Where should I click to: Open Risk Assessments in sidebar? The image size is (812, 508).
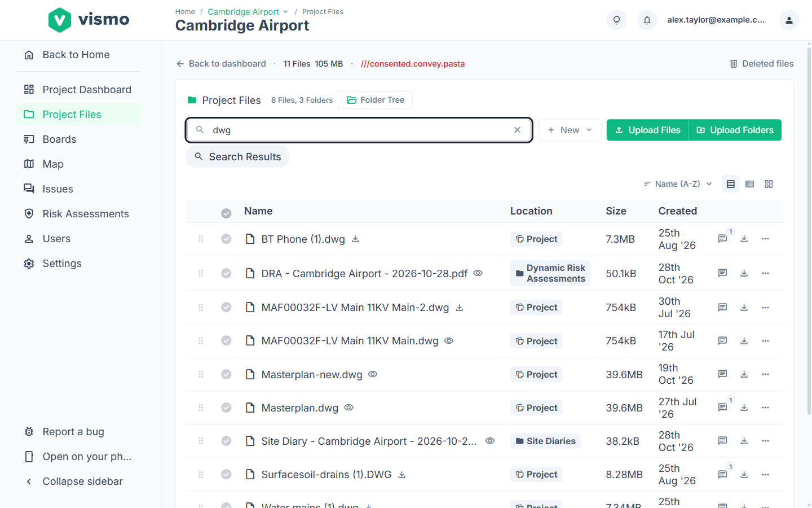(78, 214)
